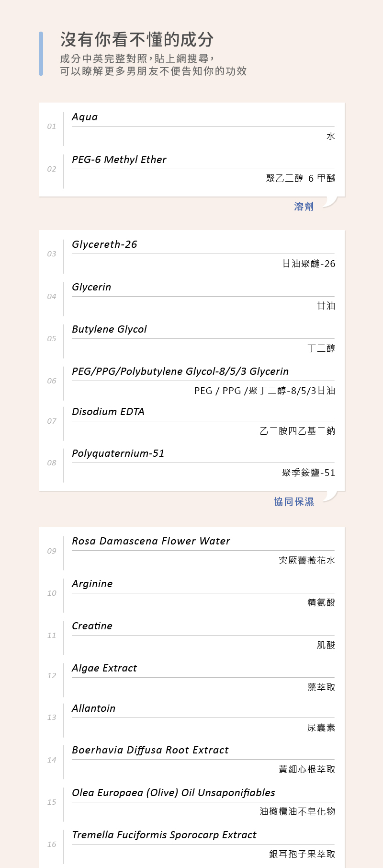This screenshot has width=383, height=868.
Task: Click the 協同保濕 category label
Action: pos(294,502)
